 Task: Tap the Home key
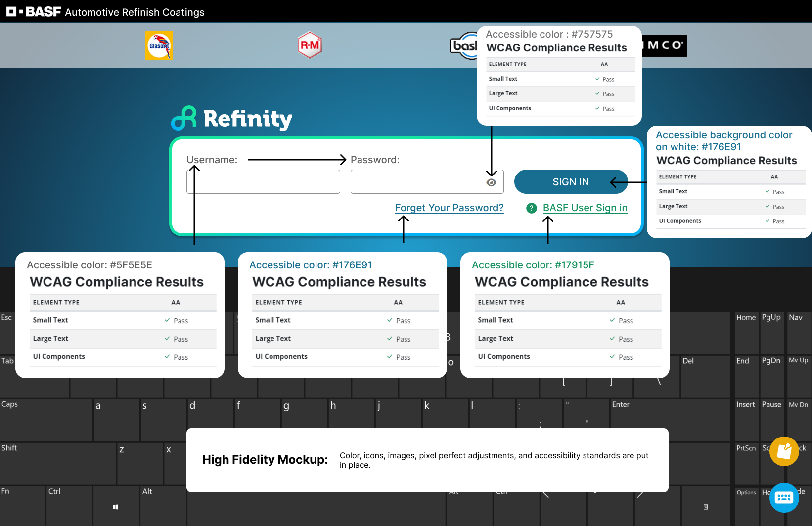tap(746, 332)
